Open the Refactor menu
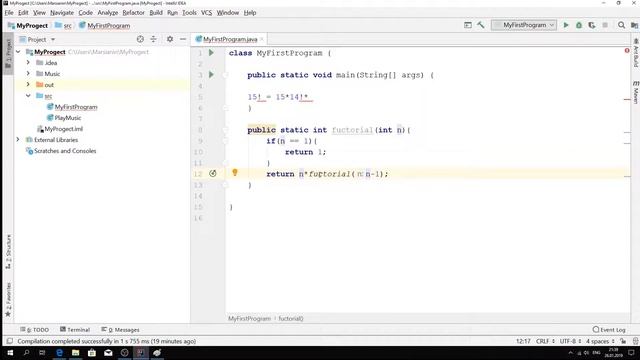 133,13
